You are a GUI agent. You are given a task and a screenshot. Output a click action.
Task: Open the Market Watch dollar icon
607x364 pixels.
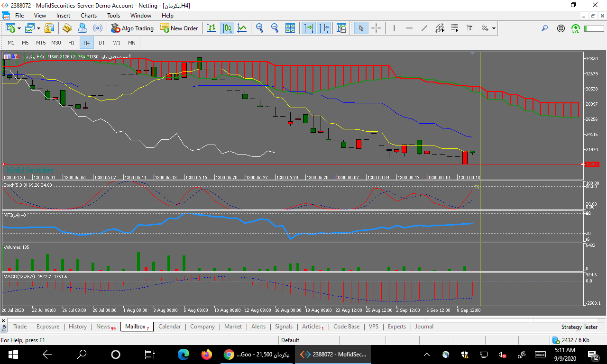[x=49, y=28]
